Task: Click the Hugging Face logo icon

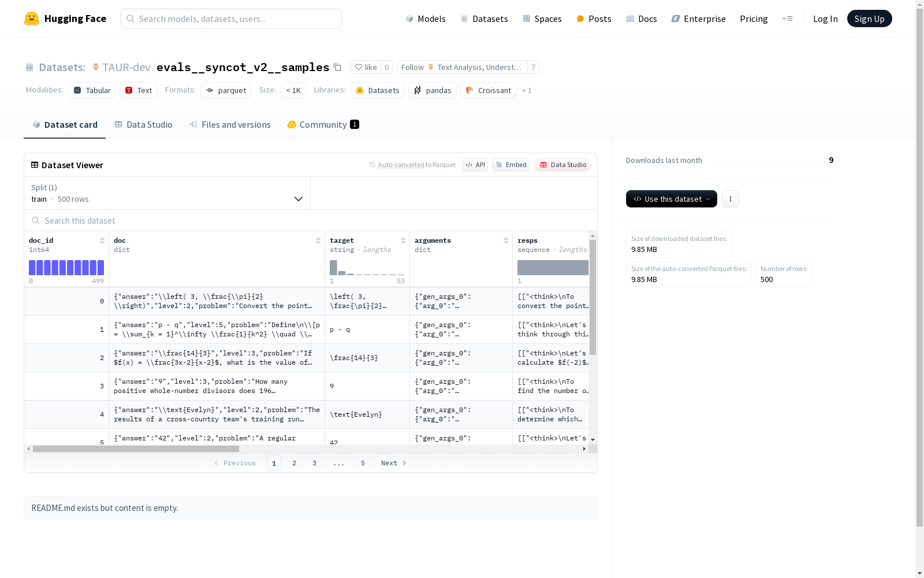Action: pyautogui.click(x=32, y=18)
